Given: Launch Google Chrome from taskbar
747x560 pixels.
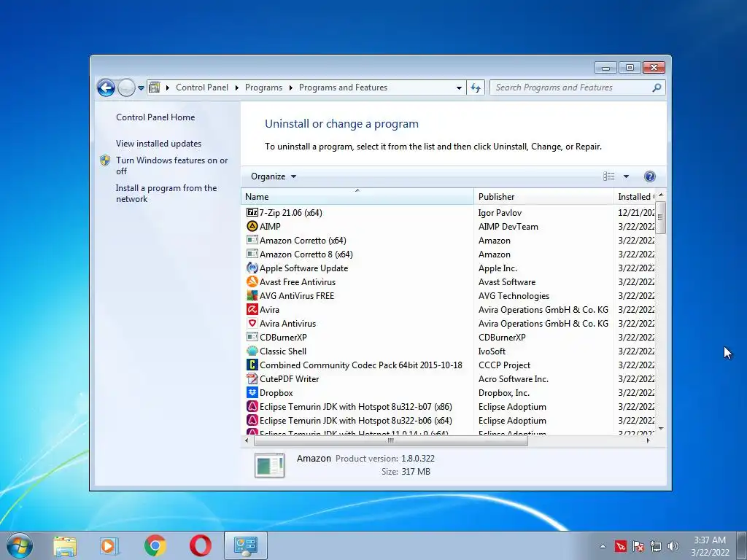Looking at the screenshot, I should point(155,545).
